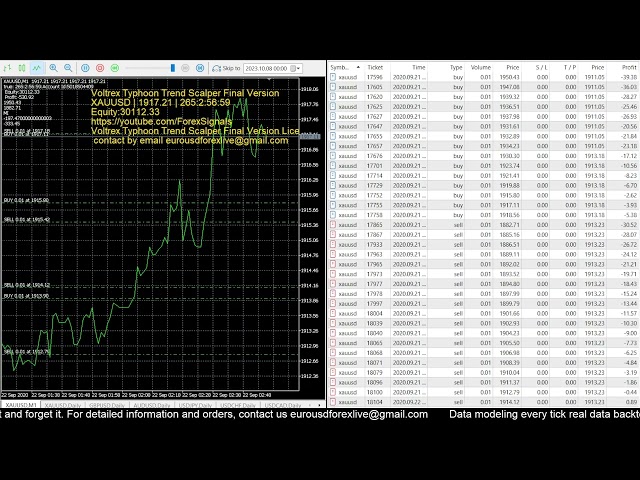Select trade row with ticket 17596
The height and width of the screenshot is (480, 640).
(x=375, y=77)
